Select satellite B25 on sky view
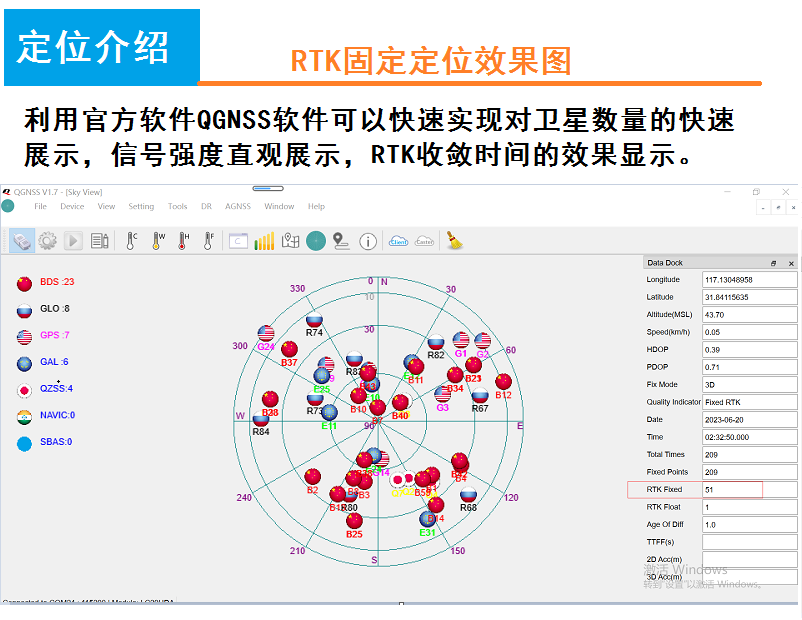The image size is (802, 620). [x=354, y=521]
